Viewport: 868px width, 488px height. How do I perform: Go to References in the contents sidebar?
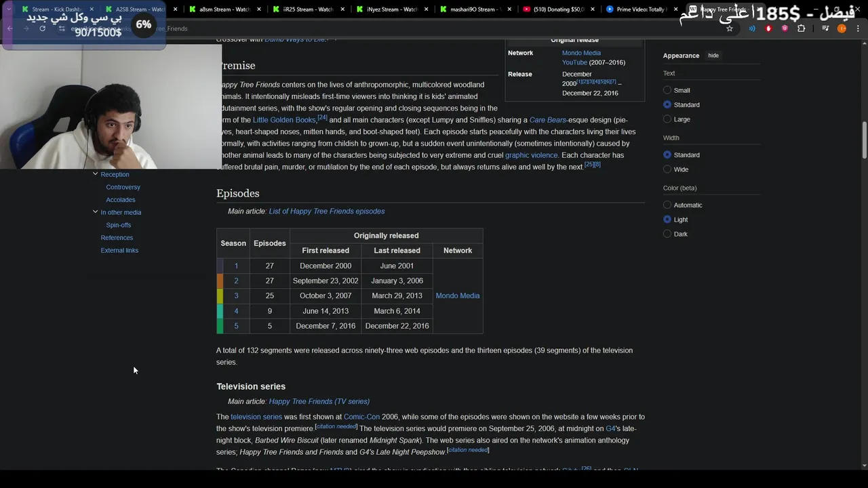pos(117,238)
